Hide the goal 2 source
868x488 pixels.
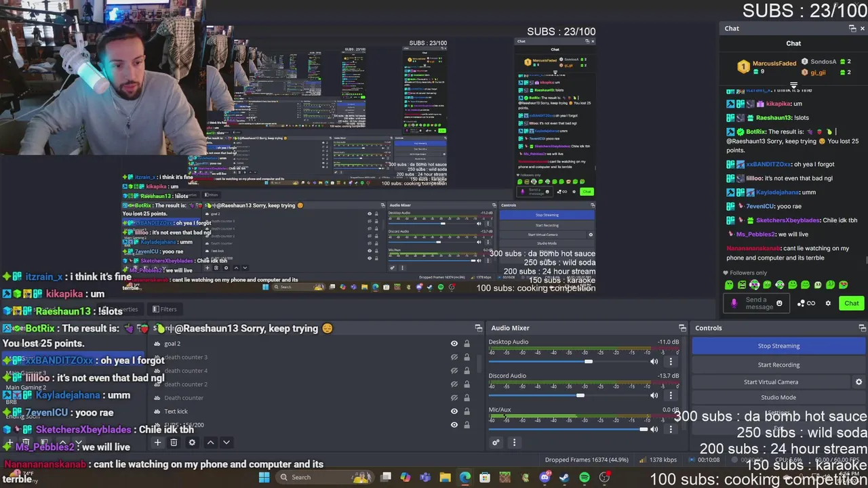(x=454, y=344)
